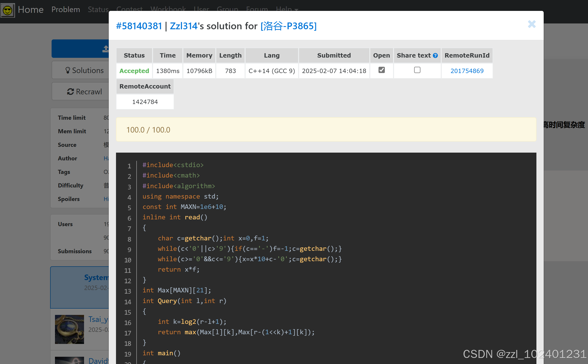The width and height of the screenshot is (588, 364).
Task: Click line number 13 in code
Action: pos(128,291)
